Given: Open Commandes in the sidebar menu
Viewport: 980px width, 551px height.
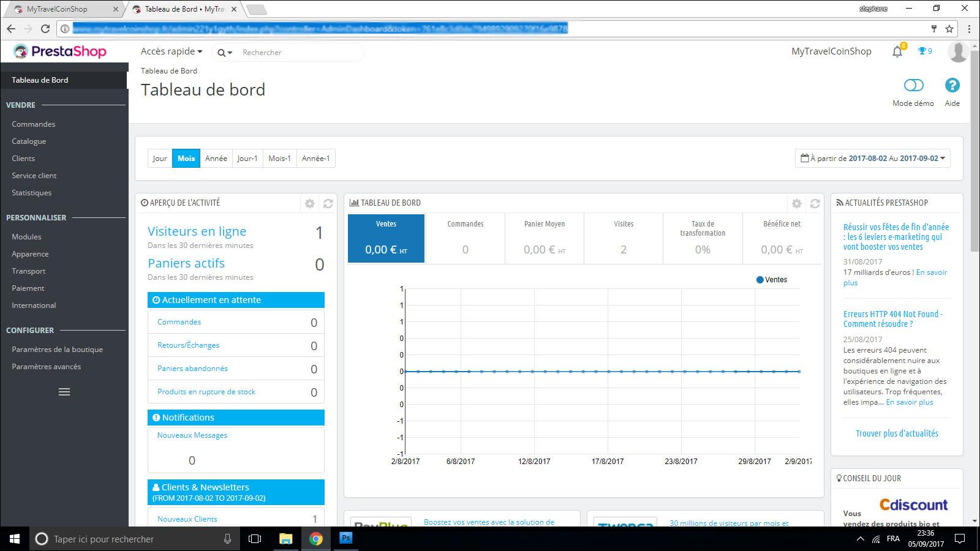Looking at the screenshot, I should pyautogui.click(x=34, y=124).
